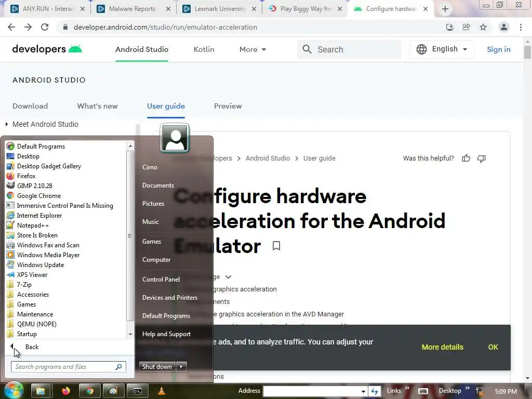Image resolution: width=532 pixels, height=399 pixels.
Task: Accept cookies with the OK button
Action: point(493,347)
